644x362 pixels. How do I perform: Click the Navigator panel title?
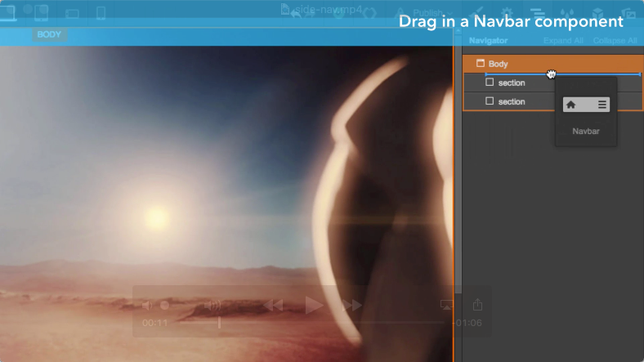pyautogui.click(x=489, y=41)
